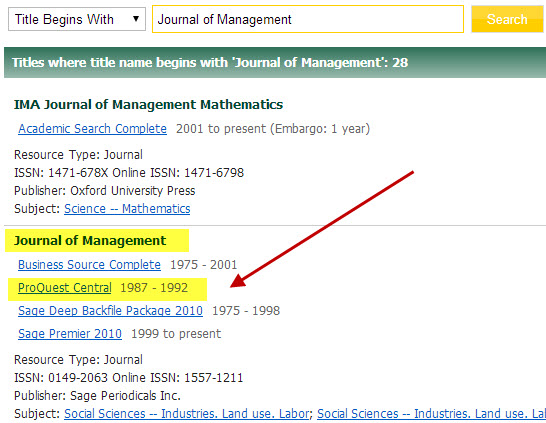Open the Science -- Mathematics subject link
Screen dimensions: 546x423
click(127, 209)
